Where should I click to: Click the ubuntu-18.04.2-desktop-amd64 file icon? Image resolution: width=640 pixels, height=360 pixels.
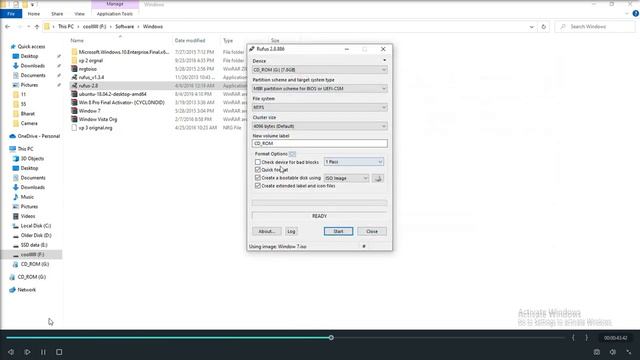[x=74, y=94]
